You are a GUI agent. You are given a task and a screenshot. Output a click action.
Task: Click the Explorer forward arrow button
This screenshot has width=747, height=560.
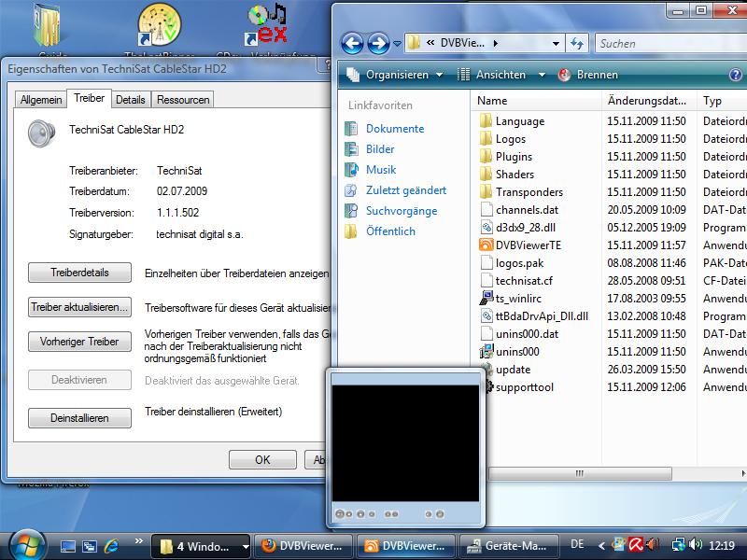tap(378, 43)
